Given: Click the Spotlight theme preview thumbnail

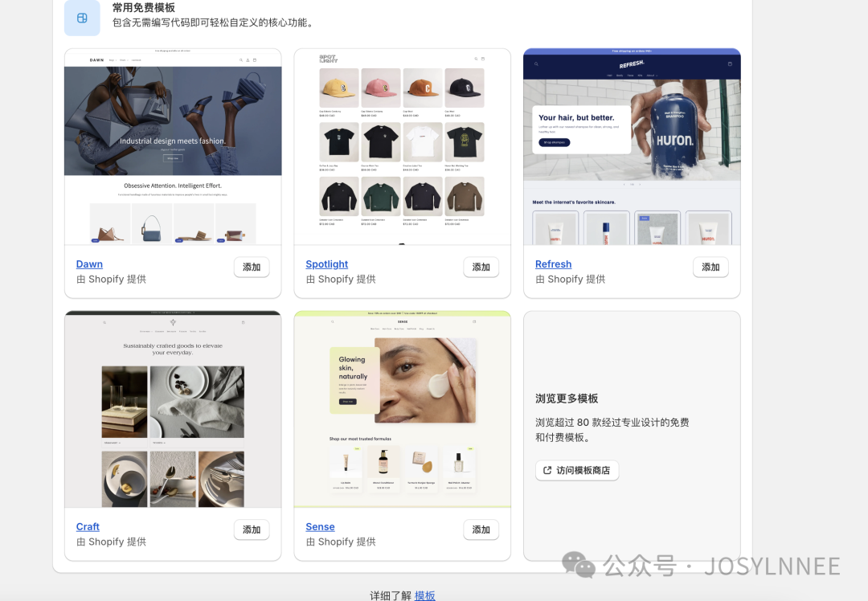Looking at the screenshot, I should coord(402,145).
